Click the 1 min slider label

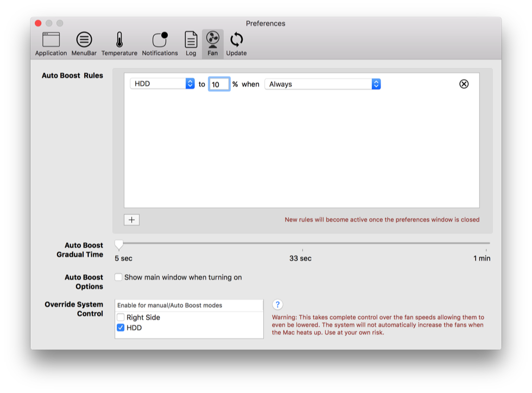point(482,258)
